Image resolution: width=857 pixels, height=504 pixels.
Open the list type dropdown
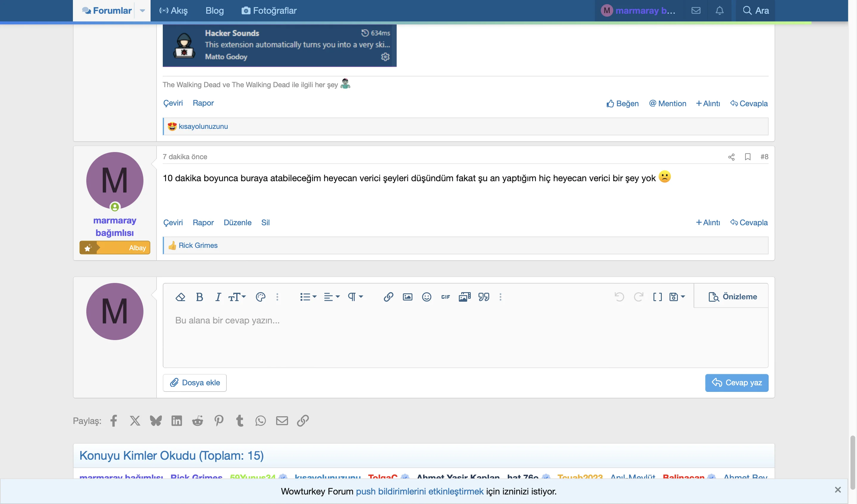[308, 297]
